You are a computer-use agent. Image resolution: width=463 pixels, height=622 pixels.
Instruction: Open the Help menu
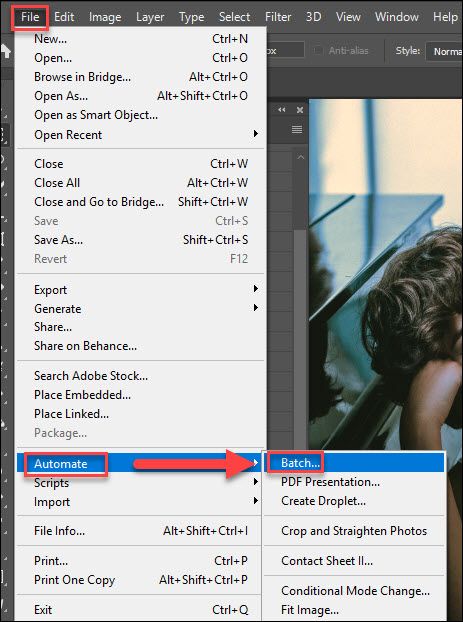pos(445,17)
